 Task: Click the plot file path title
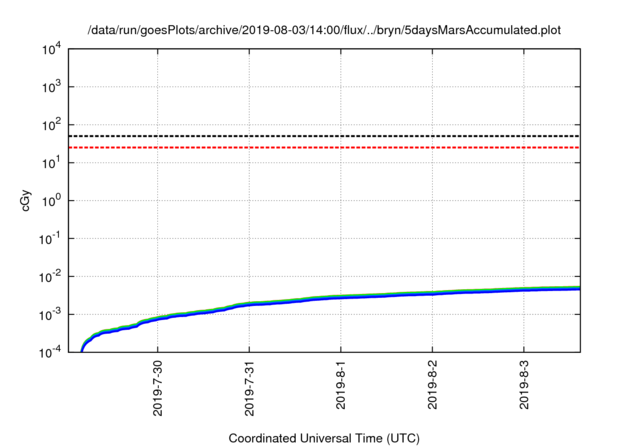pyautogui.click(x=324, y=30)
